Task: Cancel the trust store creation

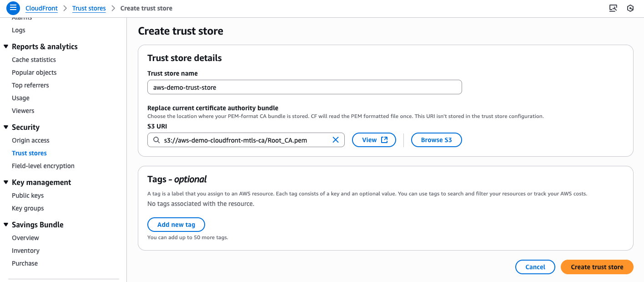Action: [535, 267]
